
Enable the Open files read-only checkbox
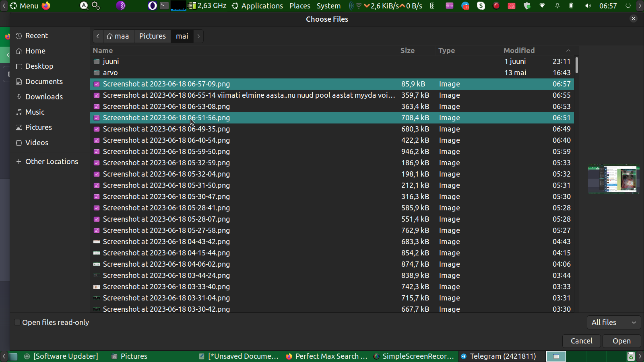(17, 323)
